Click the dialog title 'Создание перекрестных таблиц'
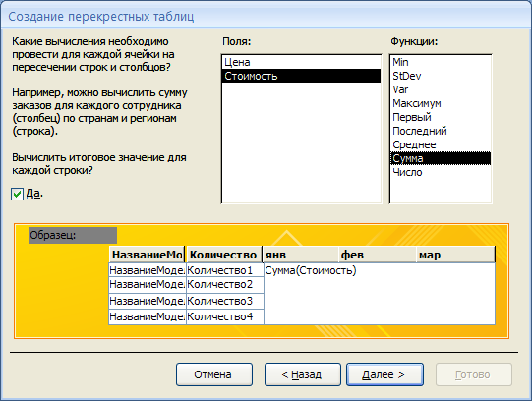This screenshot has height=401, width=532. coord(101,17)
